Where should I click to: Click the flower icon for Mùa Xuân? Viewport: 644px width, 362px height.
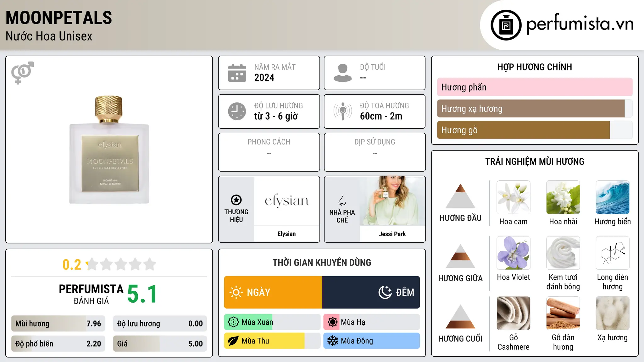click(x=233, y=322)
